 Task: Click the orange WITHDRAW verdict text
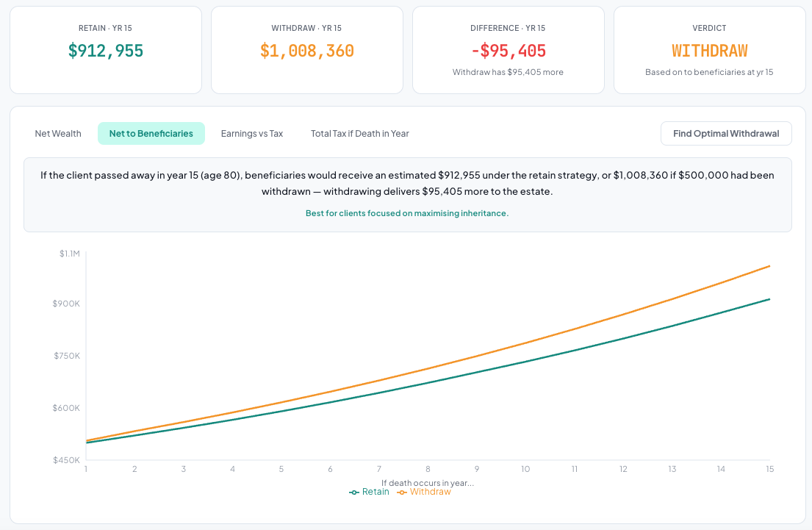(x=709, y=51)
